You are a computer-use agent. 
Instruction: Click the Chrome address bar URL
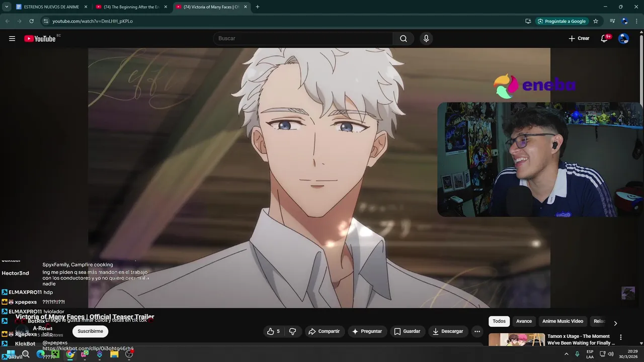[x=93, y=21]
